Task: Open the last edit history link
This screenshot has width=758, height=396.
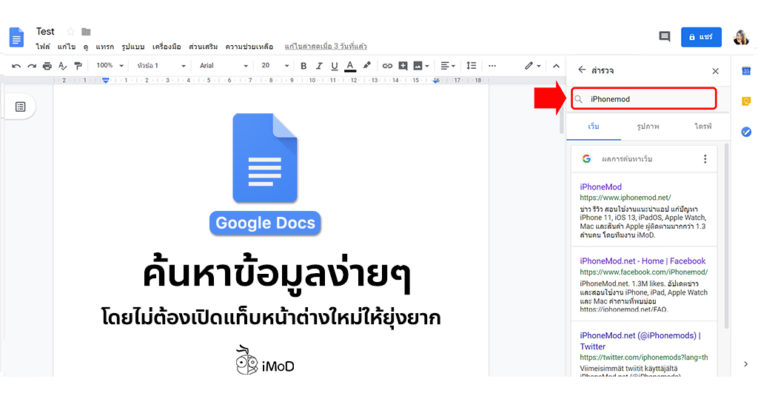Action: [326, 46]
